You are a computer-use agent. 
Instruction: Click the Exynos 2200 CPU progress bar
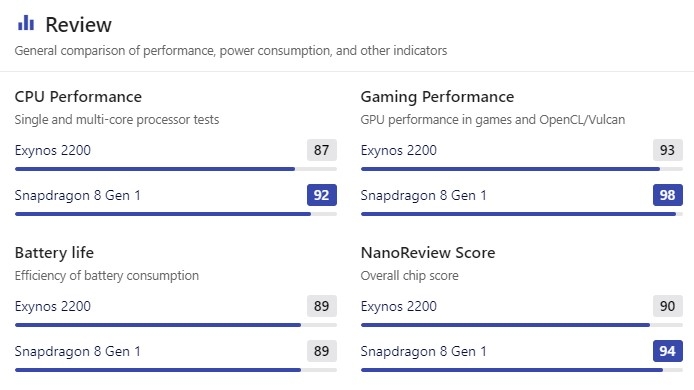click(x=176, y=169)
